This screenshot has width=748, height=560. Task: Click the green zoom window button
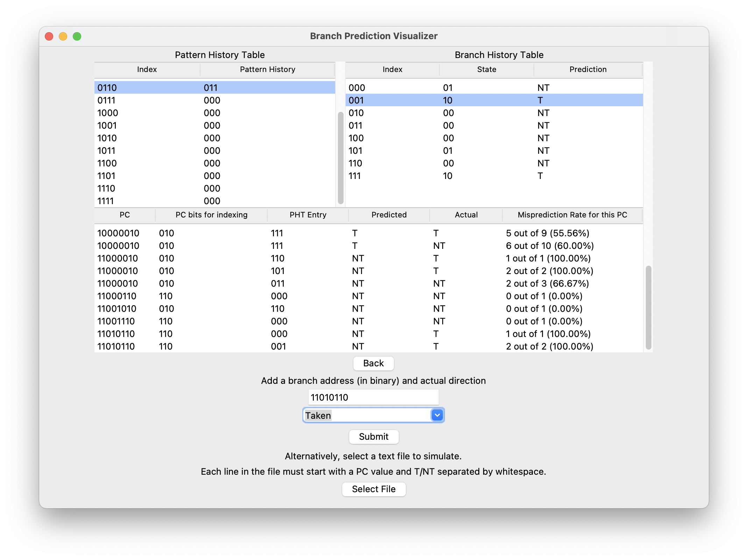pyautogui.click(x=77, y=36)
